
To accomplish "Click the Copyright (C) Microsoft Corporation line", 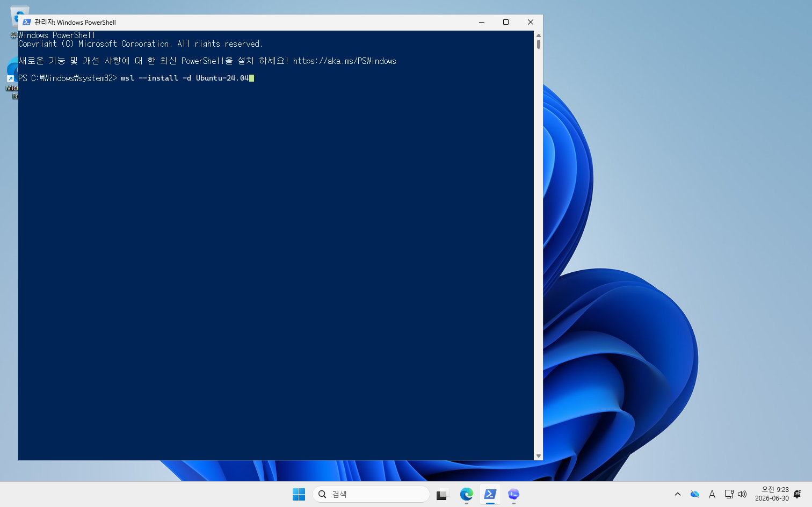I will [x=140, y=44].
